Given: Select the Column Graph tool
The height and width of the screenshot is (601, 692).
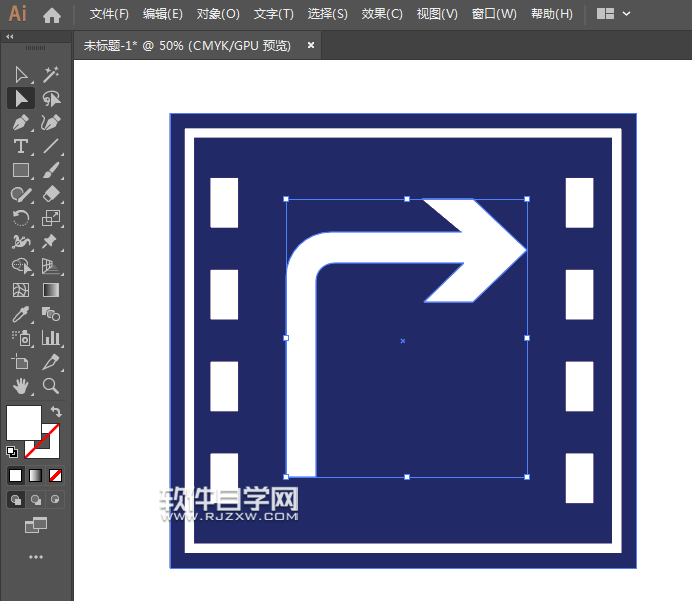Looking at the screenshot, I should tap(51, 338).
